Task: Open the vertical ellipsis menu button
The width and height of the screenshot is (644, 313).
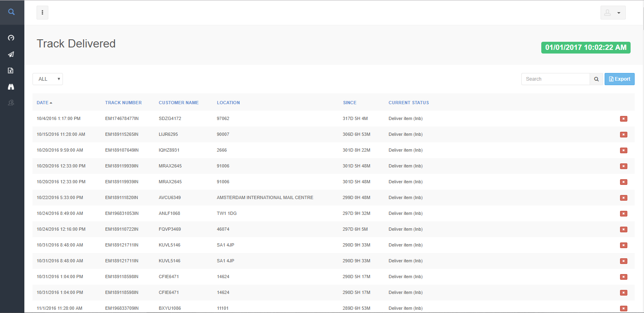Action: (42, 13)
